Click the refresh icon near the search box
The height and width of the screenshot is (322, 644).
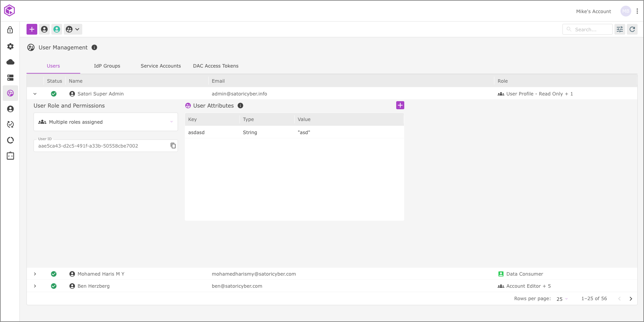(632, 29)
